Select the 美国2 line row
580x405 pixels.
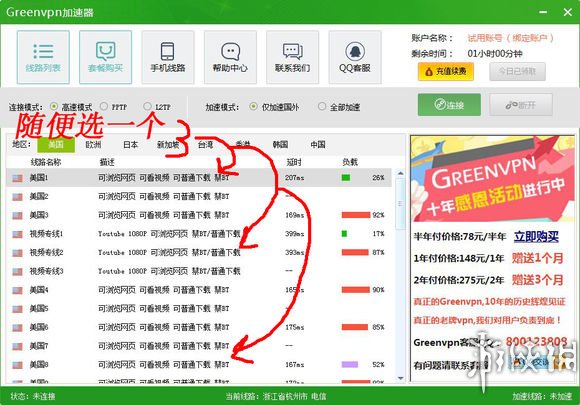click(199, 196)
